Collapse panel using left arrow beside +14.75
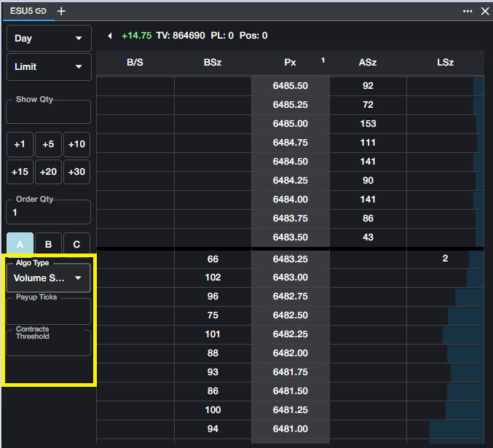 click(110, 36)
